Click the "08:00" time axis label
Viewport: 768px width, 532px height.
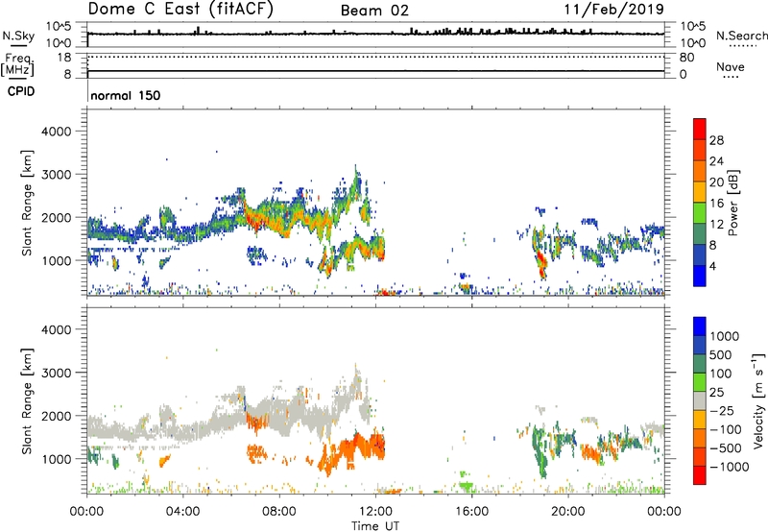pyautogui.click(x=279, y=512)
